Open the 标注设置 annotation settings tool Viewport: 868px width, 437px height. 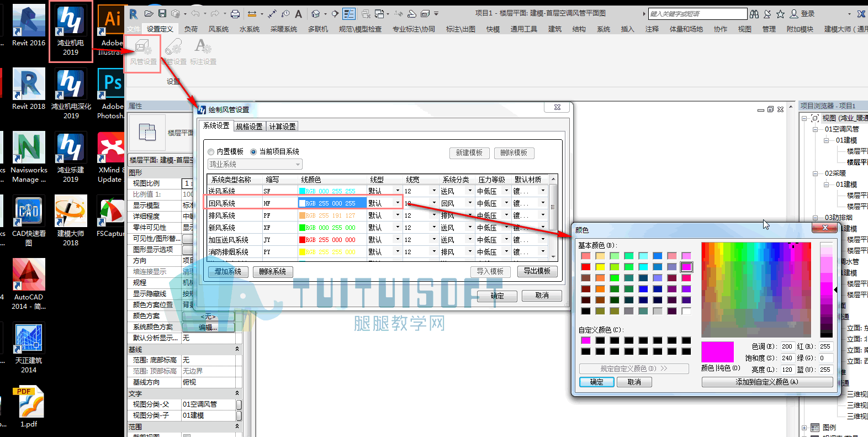pos(203,52)
